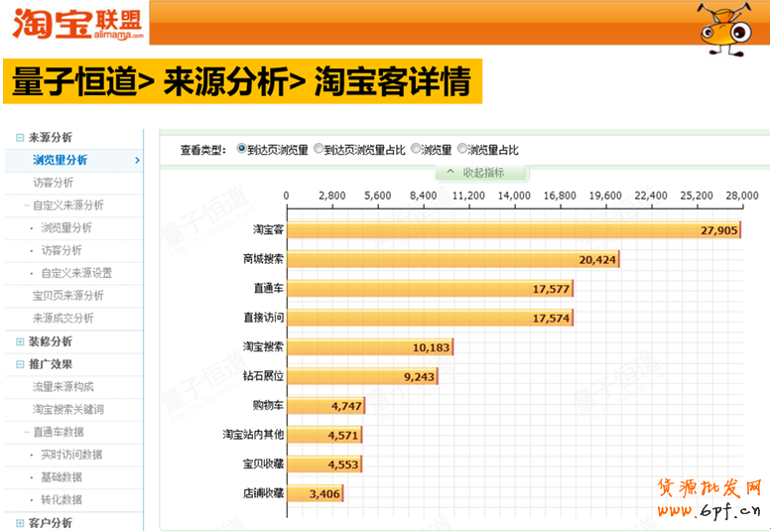
Task: Select the 浏览量占比 radio button
Action: click(x=461, y=148)
